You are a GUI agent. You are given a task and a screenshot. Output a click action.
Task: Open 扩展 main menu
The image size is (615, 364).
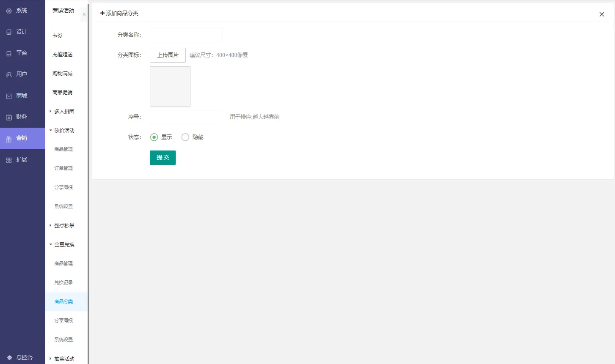[x=22, y=159]
